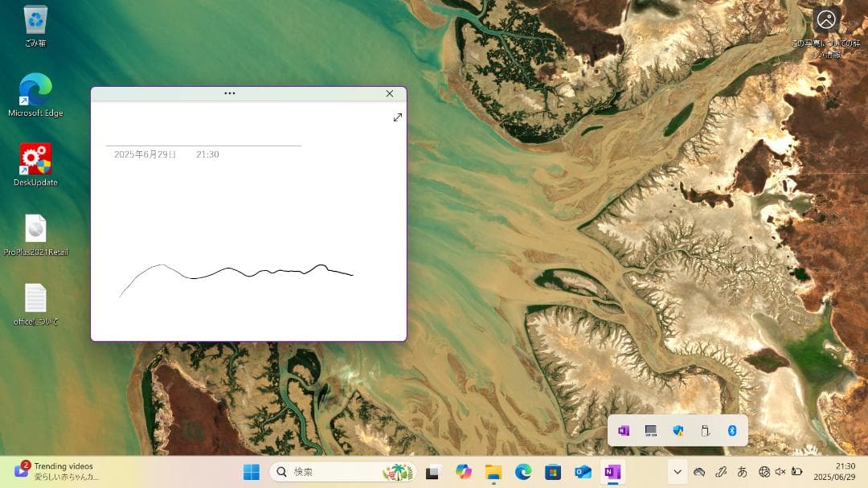Launch File Explorer from the taskbar
Screen dimensions: 868x488
493,472
